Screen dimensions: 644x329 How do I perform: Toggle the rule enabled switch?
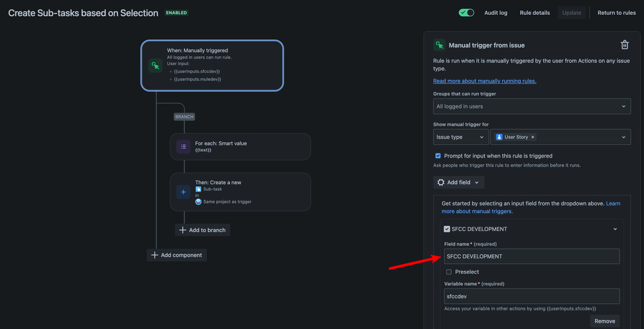pyautogui.click(x=466, y=13)
